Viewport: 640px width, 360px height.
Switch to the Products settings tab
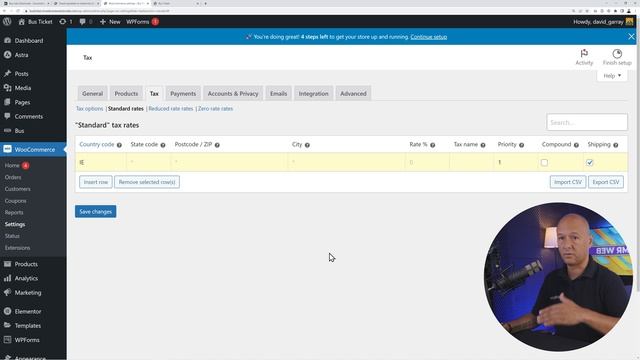[126, 93]
